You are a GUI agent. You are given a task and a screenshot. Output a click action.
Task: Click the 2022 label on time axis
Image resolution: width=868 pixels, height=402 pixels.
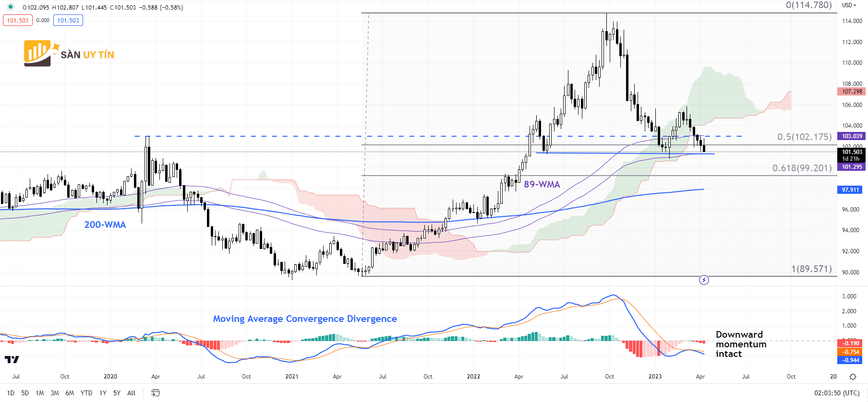pyautogui.click(x=473, y=377)
